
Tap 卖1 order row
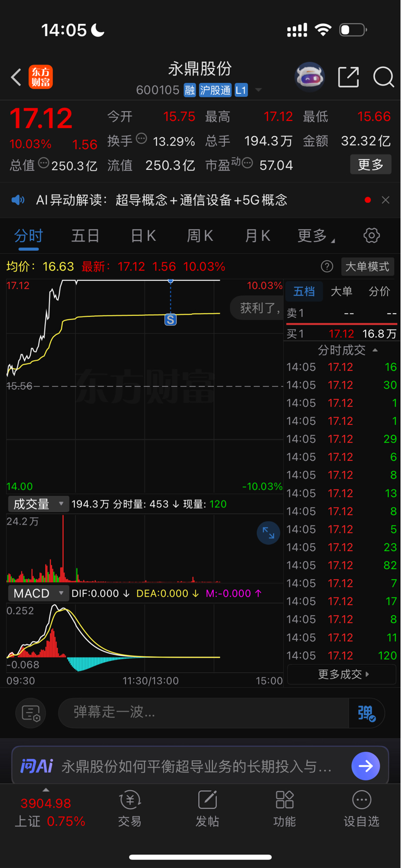[342, 313]
